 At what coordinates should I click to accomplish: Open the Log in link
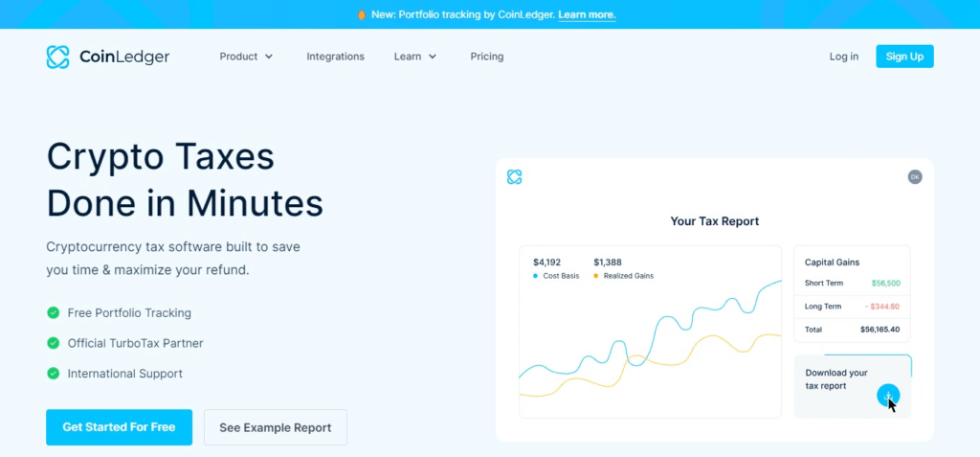[x=843, y=57]
